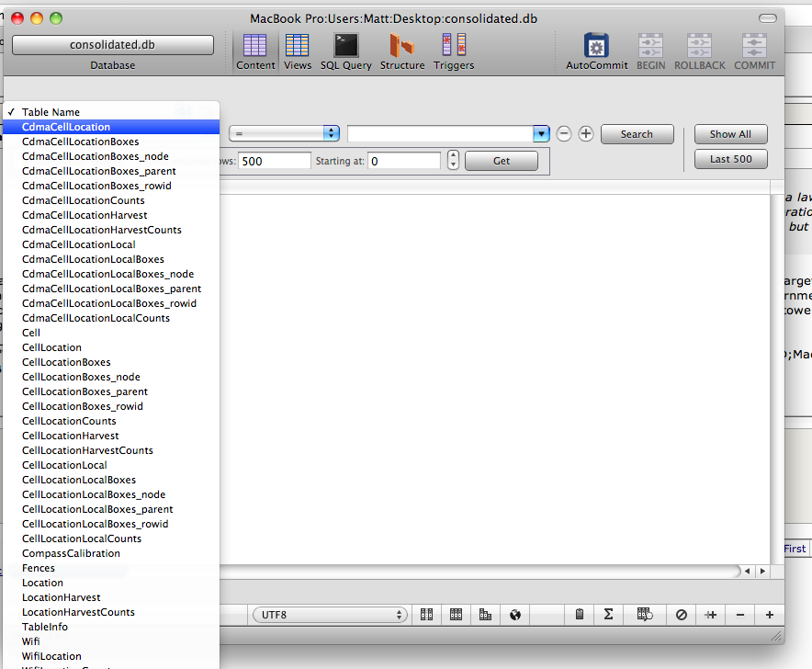Choose LocationHarvest in the menu
Screen dimensions: 812x669
point(111,597)
